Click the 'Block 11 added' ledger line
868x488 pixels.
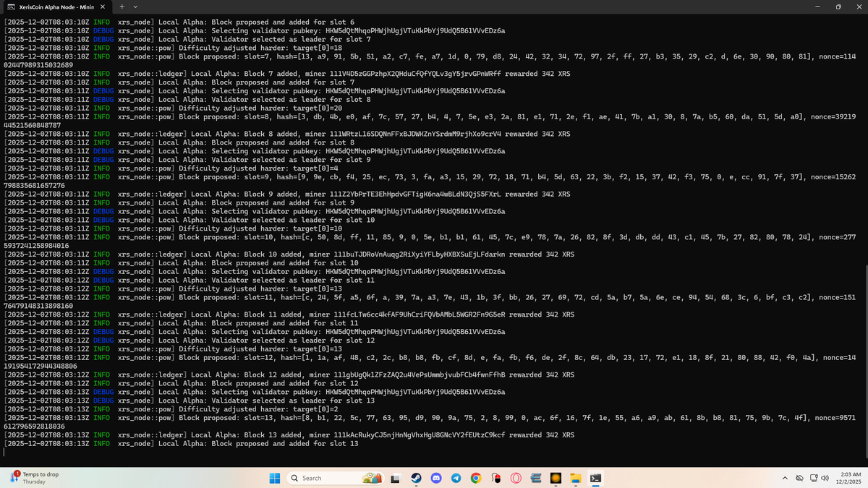point(289,314)
